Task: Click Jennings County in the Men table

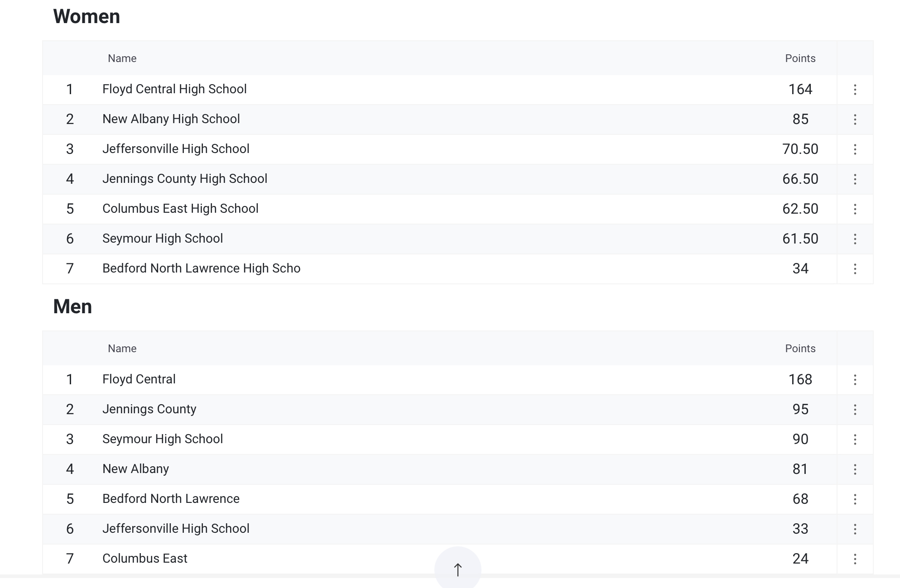Action: coord(149,409)
